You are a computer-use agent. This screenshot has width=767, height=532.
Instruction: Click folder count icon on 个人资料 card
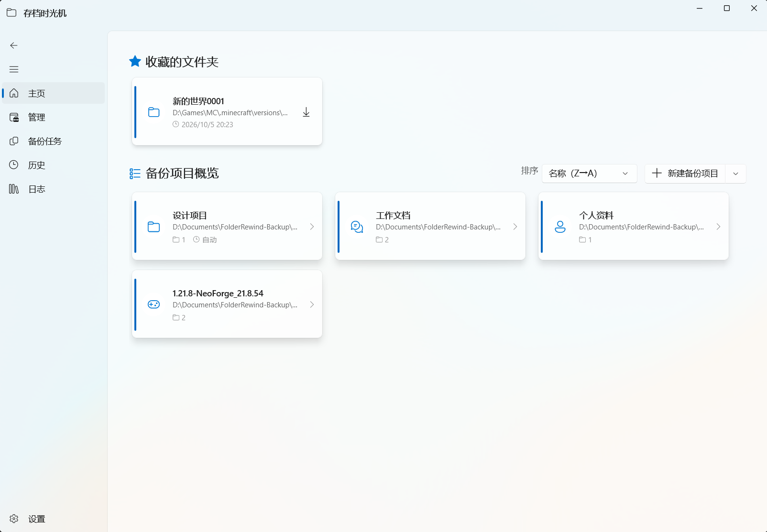582,239
